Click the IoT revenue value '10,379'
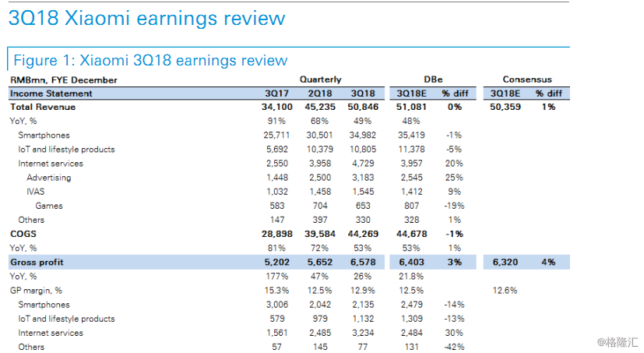Viewport: 644px width, 353px height. [320, 150]
